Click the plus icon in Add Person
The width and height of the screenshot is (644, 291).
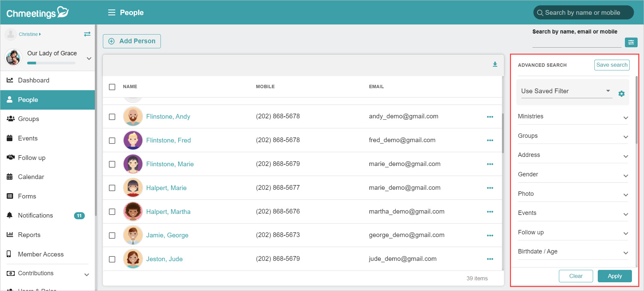pyautogui.click(x=112, y=41)
